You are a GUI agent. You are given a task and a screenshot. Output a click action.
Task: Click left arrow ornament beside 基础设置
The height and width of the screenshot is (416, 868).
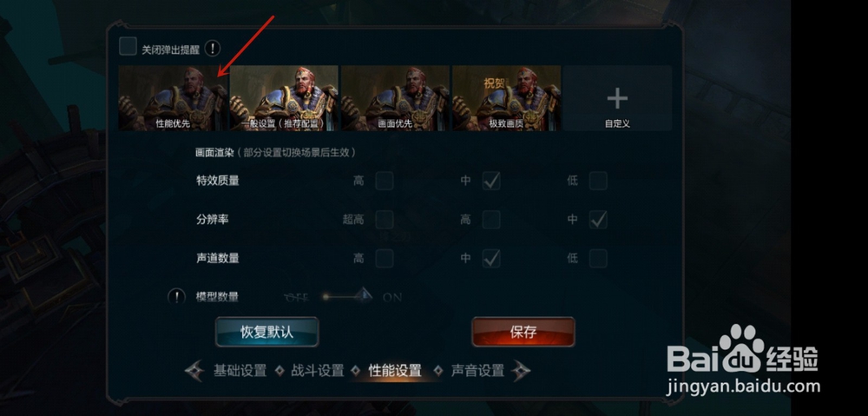point(194,371)
